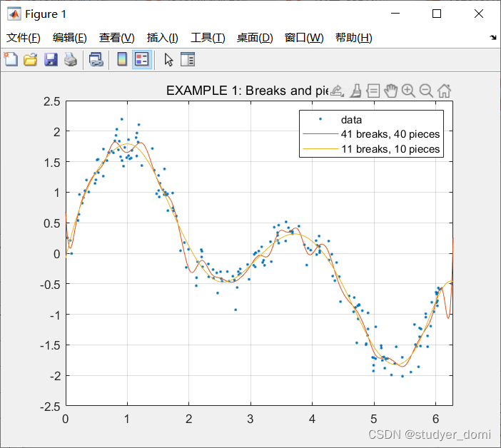Screen dimensions: 501x448
Task: Maximize the Figure 1 window
Action: [437, 14]
